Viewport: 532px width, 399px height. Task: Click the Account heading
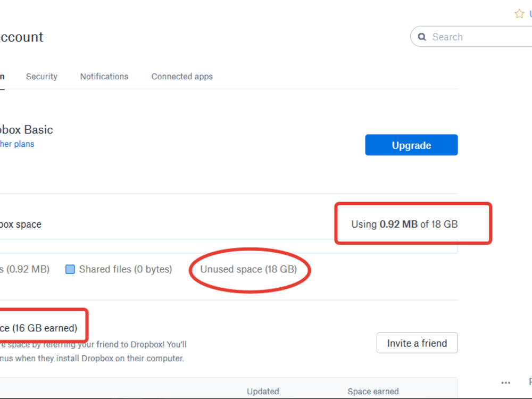coord(21,37)
